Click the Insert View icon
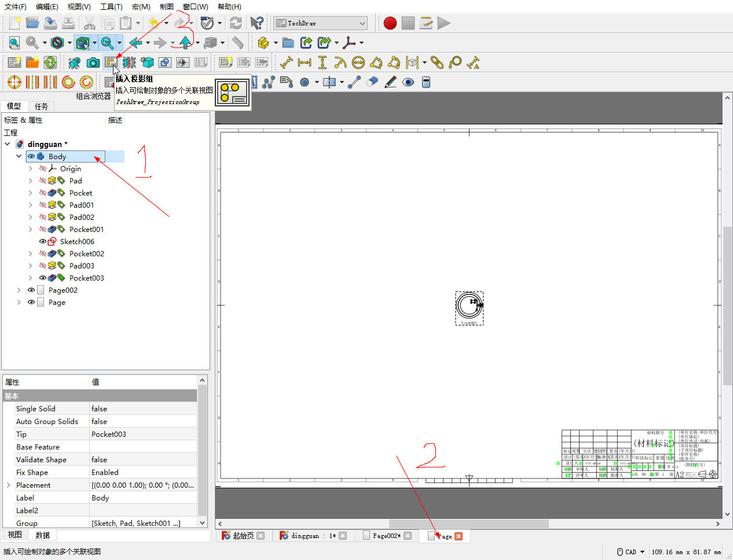The image size is (733, 560). (75, 62)
